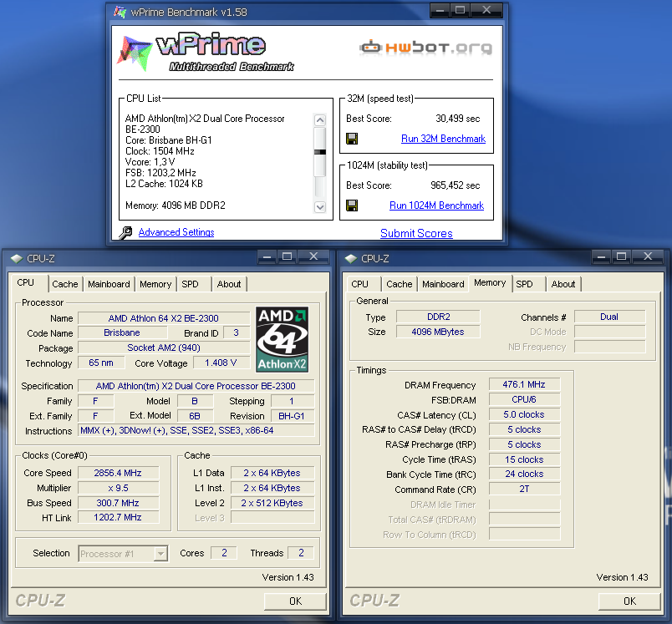Image resolution: width=672 pixels, height=624 pixels.
Task: Open SPD tab in right CPU-Z window
Action: (x=524, y=284)
